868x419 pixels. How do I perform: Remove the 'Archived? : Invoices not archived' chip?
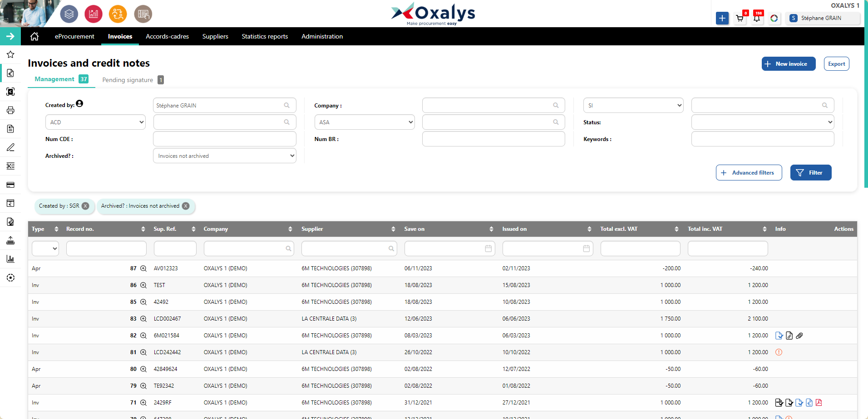point(186,206)
